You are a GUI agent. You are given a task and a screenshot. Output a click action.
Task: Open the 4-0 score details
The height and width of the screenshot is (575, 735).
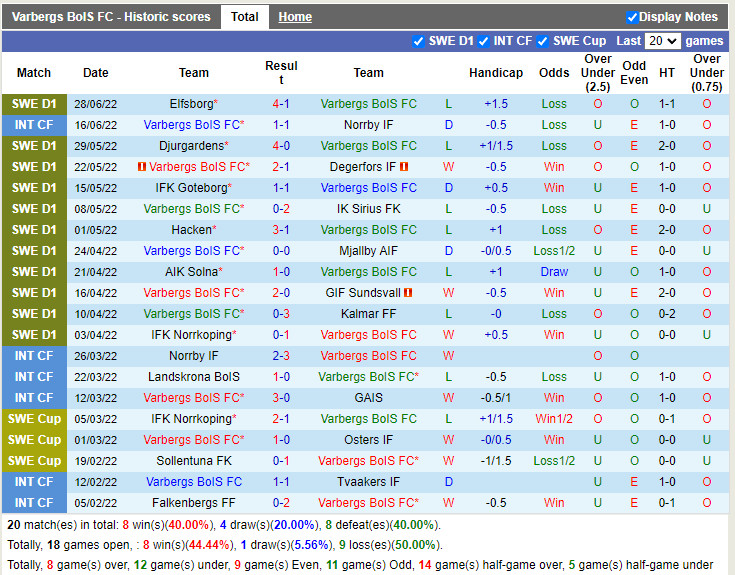(281, 146)
